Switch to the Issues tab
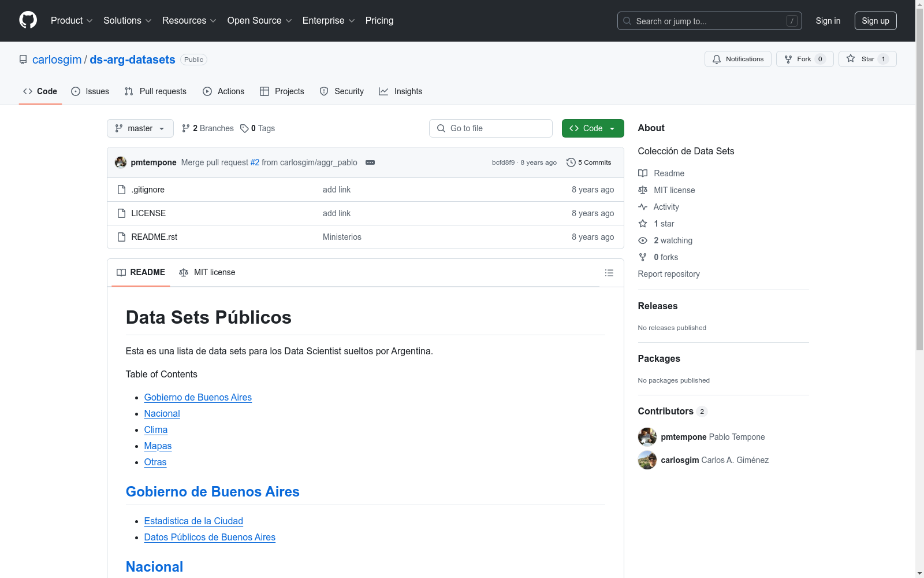The image size is (924, 578). pos(90,91)
